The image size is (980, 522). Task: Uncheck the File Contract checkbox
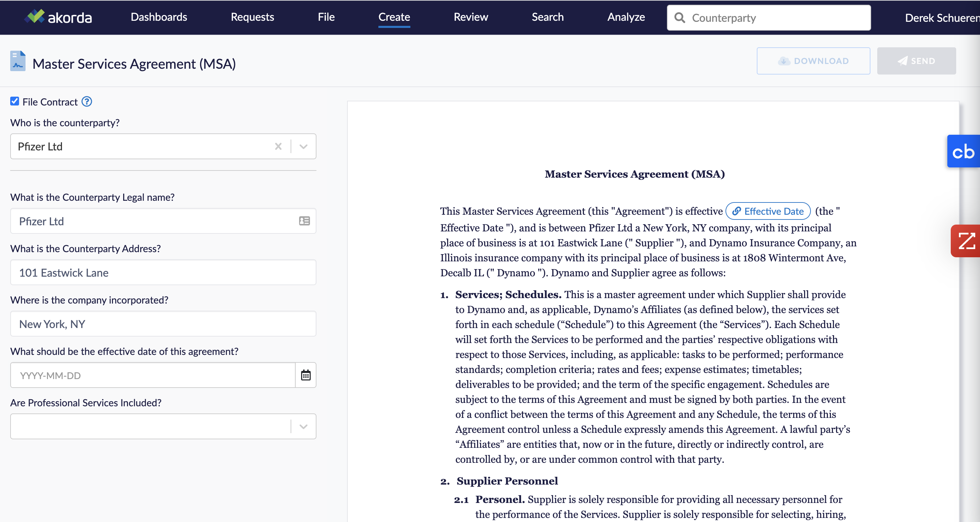14,101
